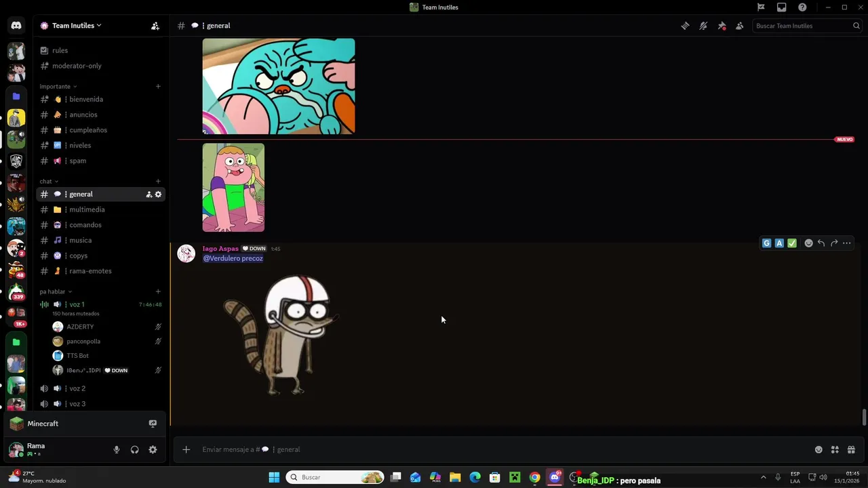This screenshot has height=488, width=868.
Task: Add a channel to chat category
Action: [158, 182]
